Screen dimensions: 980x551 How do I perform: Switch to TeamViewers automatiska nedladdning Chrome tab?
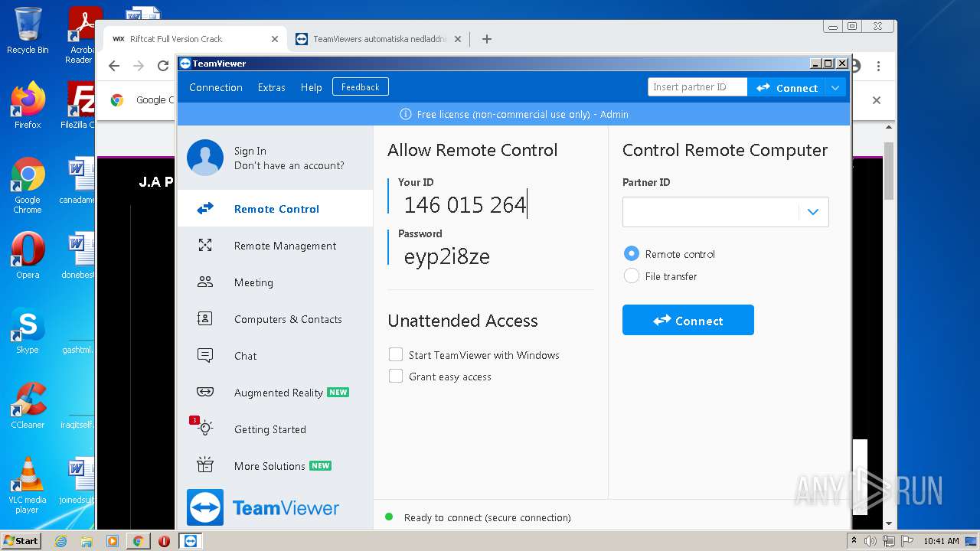tap(380, 39)
